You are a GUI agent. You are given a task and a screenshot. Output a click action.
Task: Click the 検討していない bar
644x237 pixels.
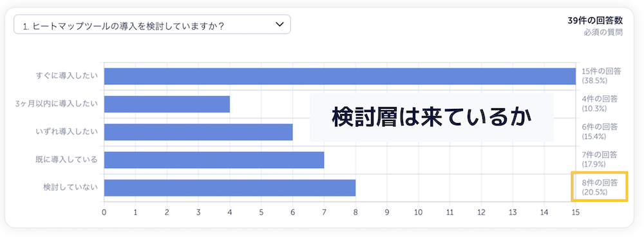point(230,187)
